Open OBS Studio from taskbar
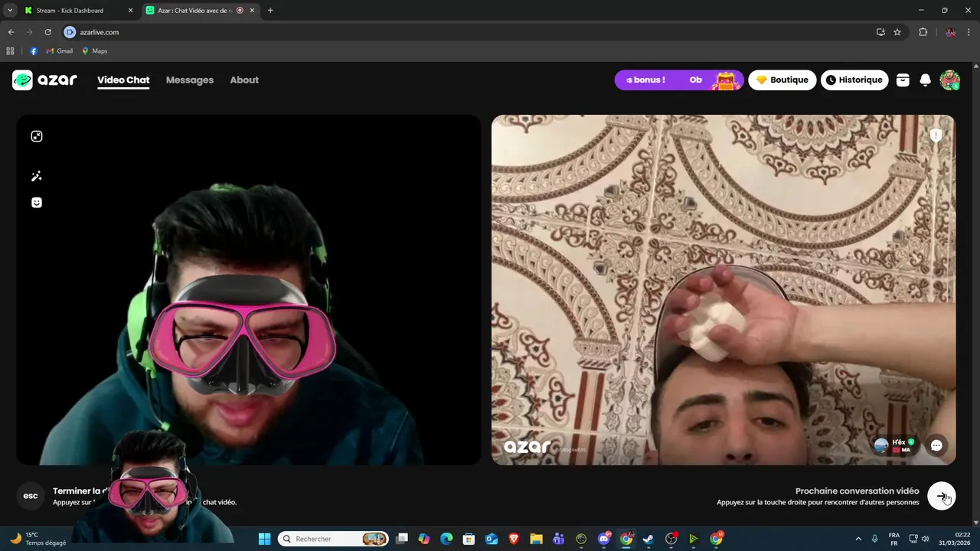The height and width of the screenshot is (551, 980). pyautogui.click(x=671, y=539)
